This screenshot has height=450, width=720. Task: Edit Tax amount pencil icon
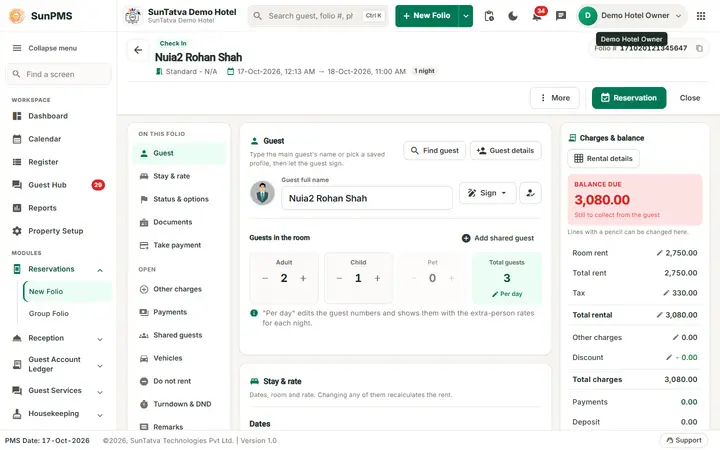click(x=666, y=292)
